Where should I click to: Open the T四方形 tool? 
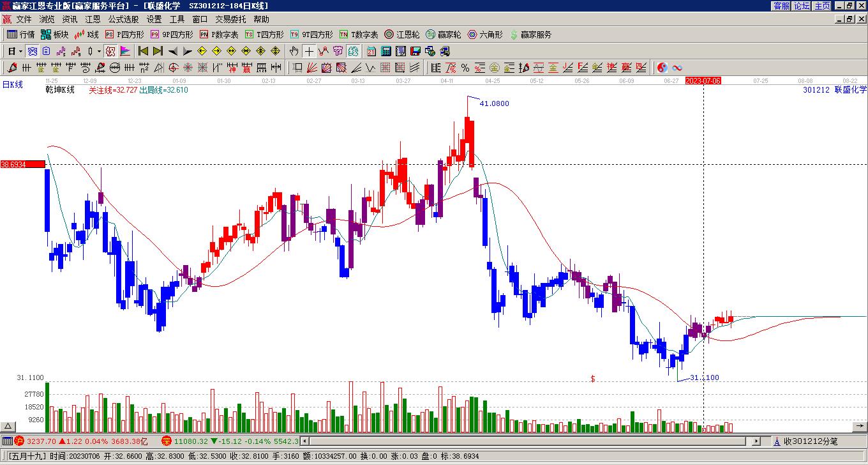[264, 34]
